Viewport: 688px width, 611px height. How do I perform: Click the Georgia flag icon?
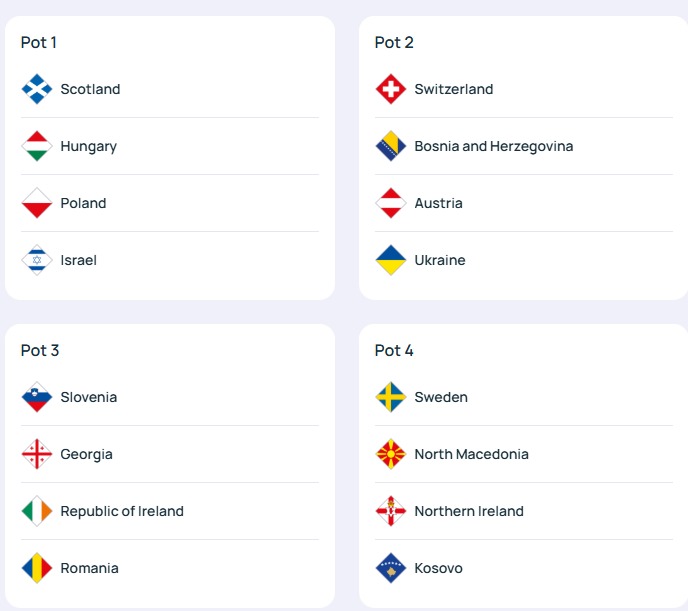click(37, 454)
